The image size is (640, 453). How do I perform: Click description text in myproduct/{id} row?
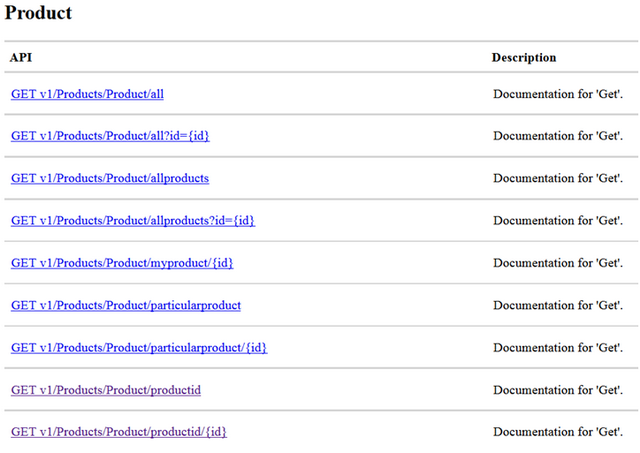[x=558, y=263]
